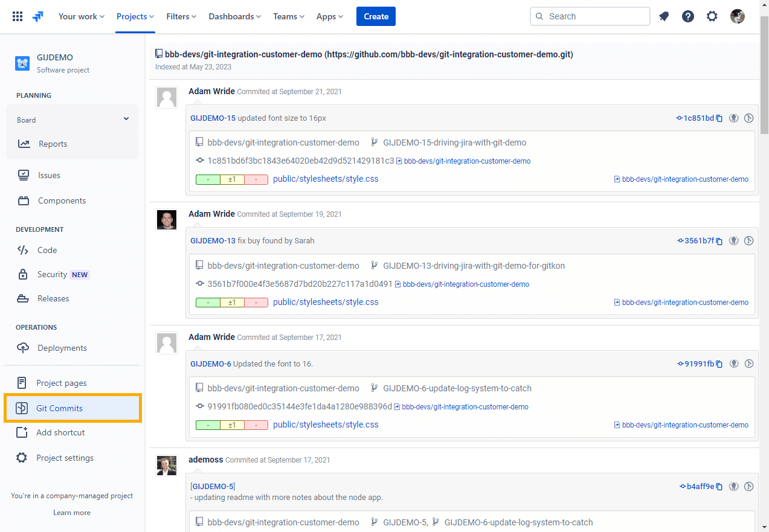Image resolution: width=769 pixels, height=532 pixels.
Task: Click the Jira logo in the top bar
Action: pos(38,16)
